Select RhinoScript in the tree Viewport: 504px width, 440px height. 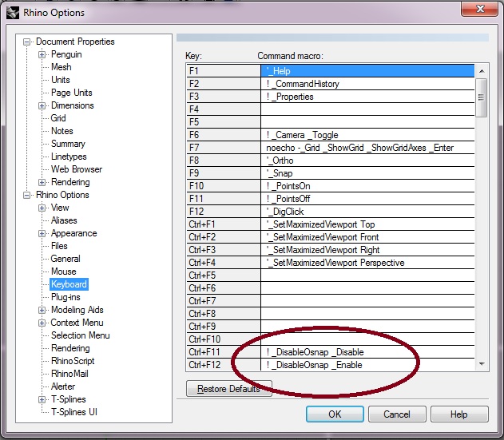pos(73,361)
